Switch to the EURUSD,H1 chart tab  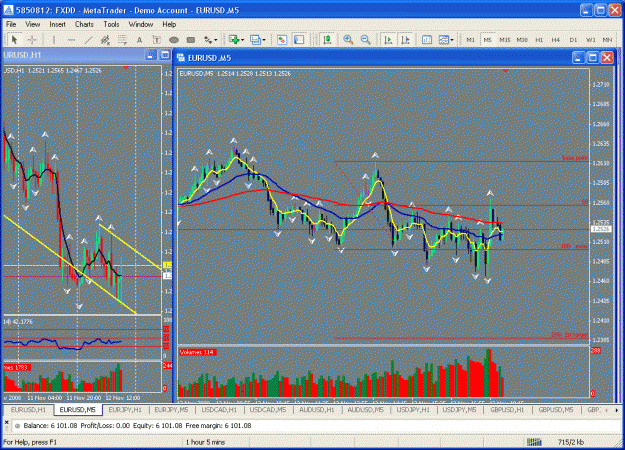[x=28, y=410]
